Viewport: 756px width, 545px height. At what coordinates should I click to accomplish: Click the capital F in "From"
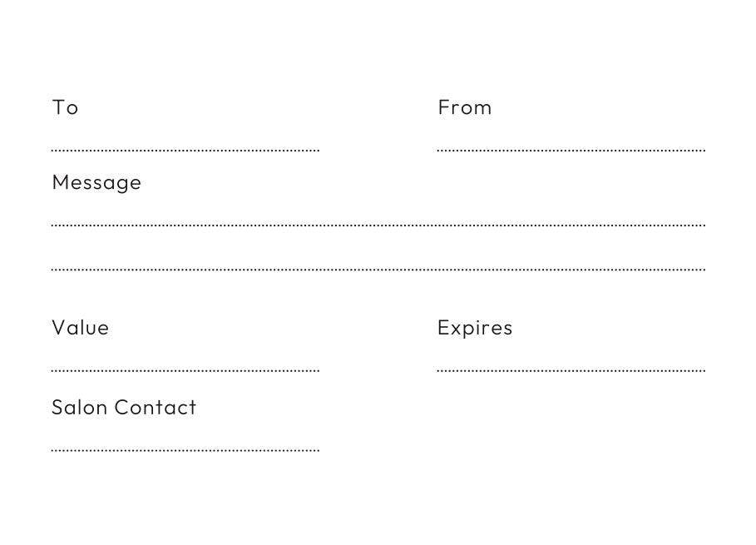(x=443, y=107)
